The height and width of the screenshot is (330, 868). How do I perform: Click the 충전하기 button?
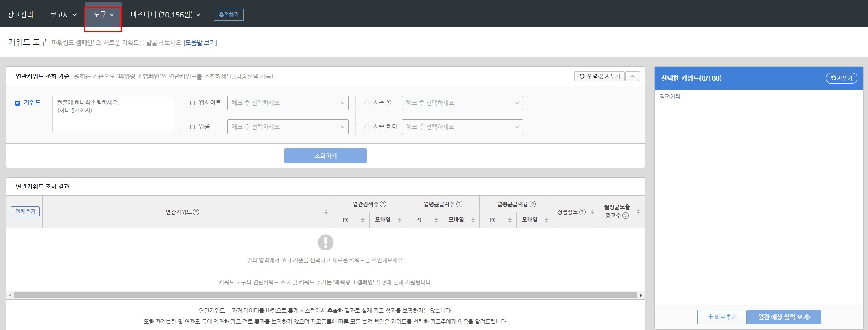click(229, 15)
